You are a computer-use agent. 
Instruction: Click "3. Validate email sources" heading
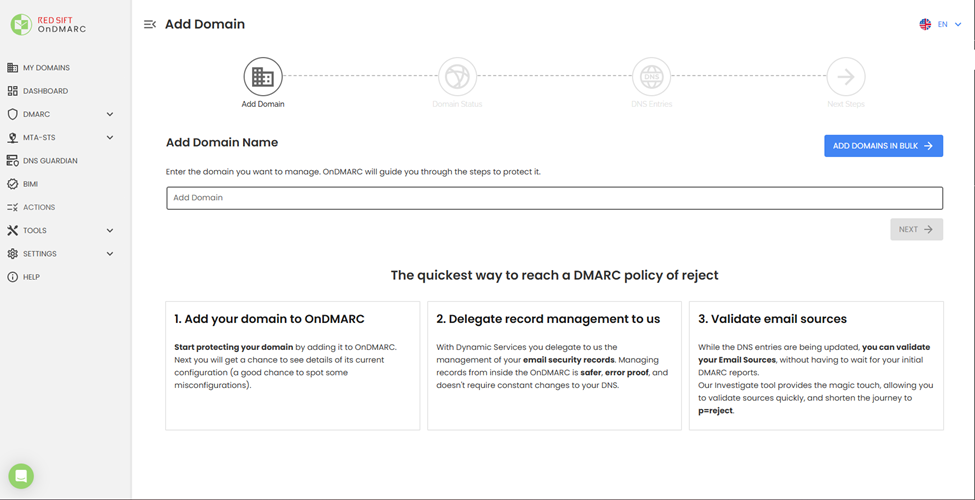pyautogui.click(x=772, y=319)
